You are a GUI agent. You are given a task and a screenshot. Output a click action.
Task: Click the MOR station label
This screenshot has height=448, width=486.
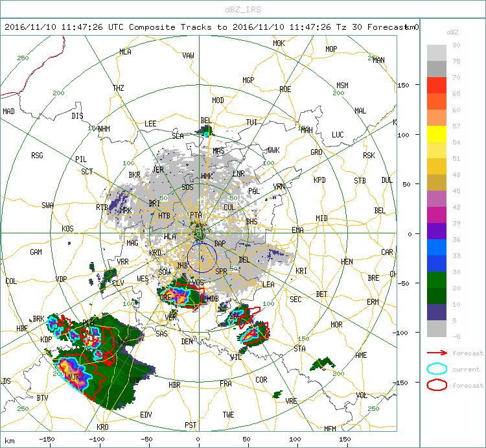[336, 325]
